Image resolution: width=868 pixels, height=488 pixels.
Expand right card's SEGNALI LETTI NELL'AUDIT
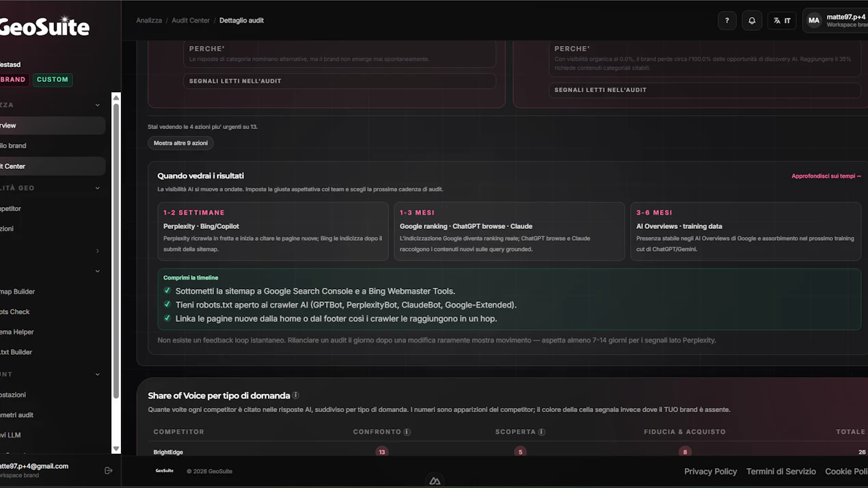tap(705, 90)
